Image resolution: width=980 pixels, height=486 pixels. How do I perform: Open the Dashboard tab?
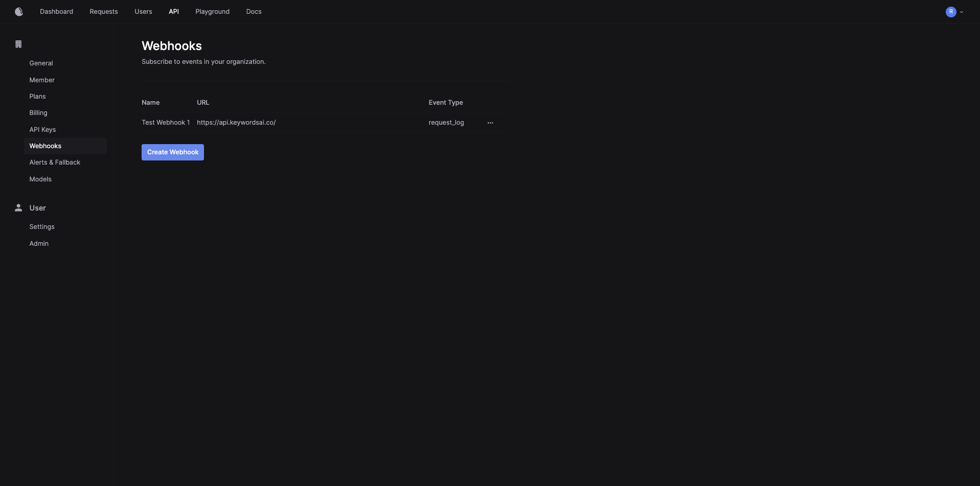click(56, 11)
